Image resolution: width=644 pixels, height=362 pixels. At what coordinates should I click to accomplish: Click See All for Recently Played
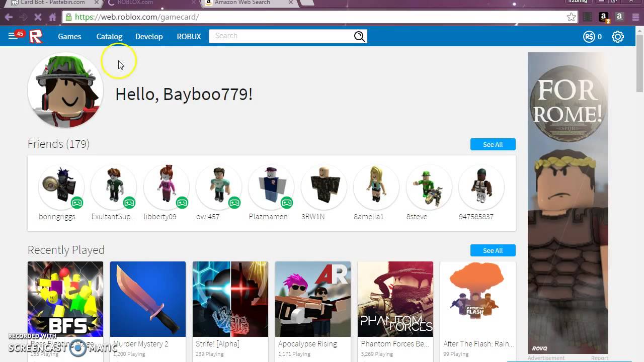pos(493,250)
